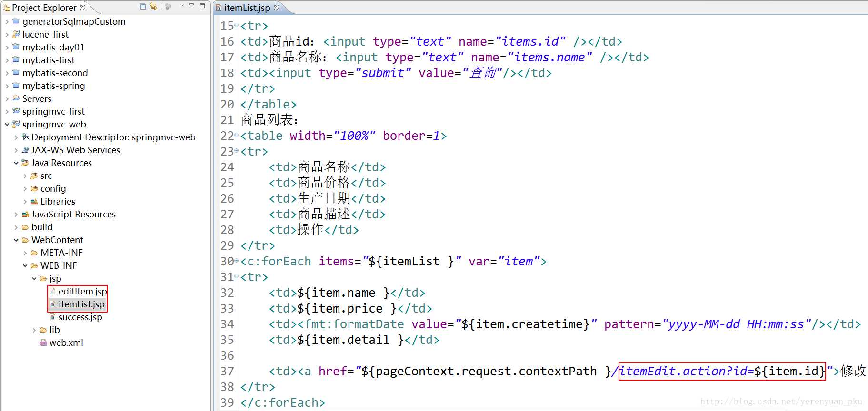
Task: Expand the mybatis-second project
Action: pos(7,73)
